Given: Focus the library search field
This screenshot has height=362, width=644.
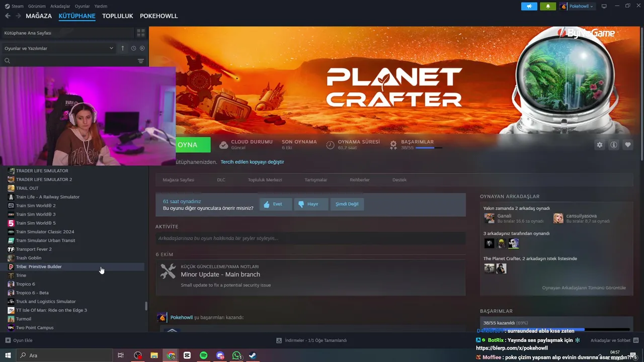Looking at the screenshot, I should (x=68, y=61).
